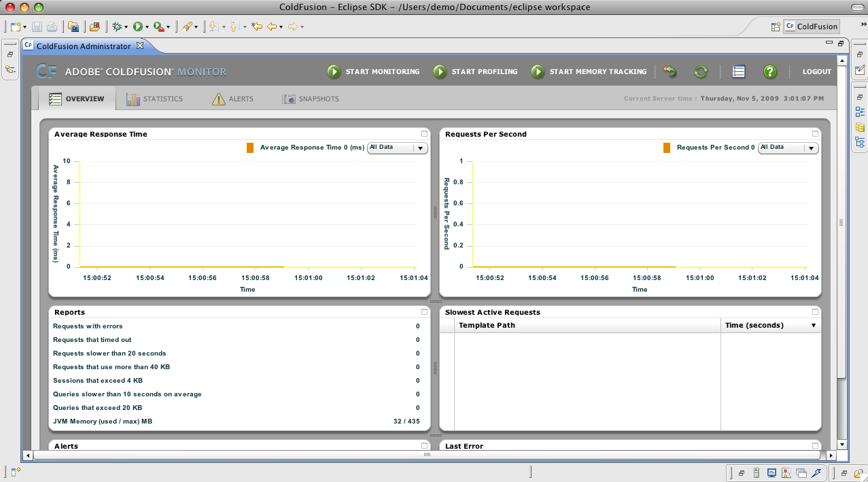Toggle the Requests Per Second panel checkbox

pos(814,133)
